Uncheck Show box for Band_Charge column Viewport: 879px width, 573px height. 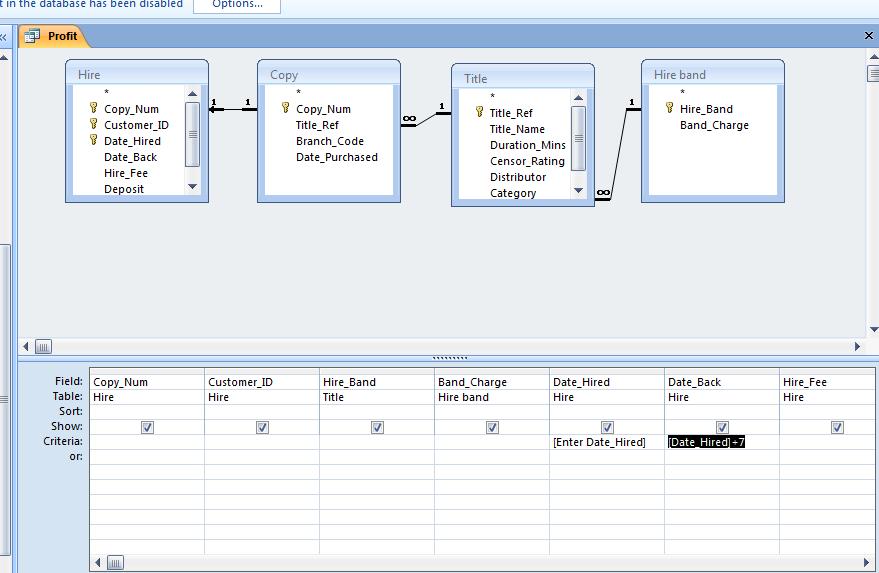[492, 427]
